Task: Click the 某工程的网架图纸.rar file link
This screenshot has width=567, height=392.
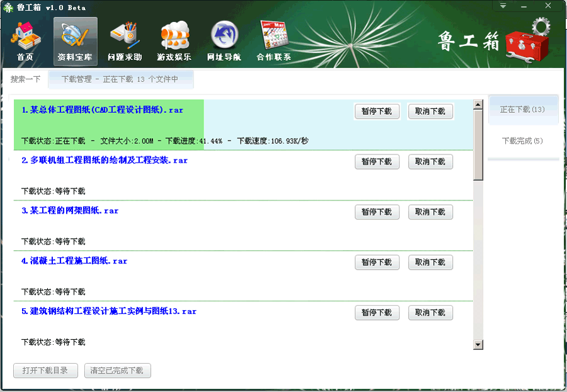Action: tap(70, 210)
